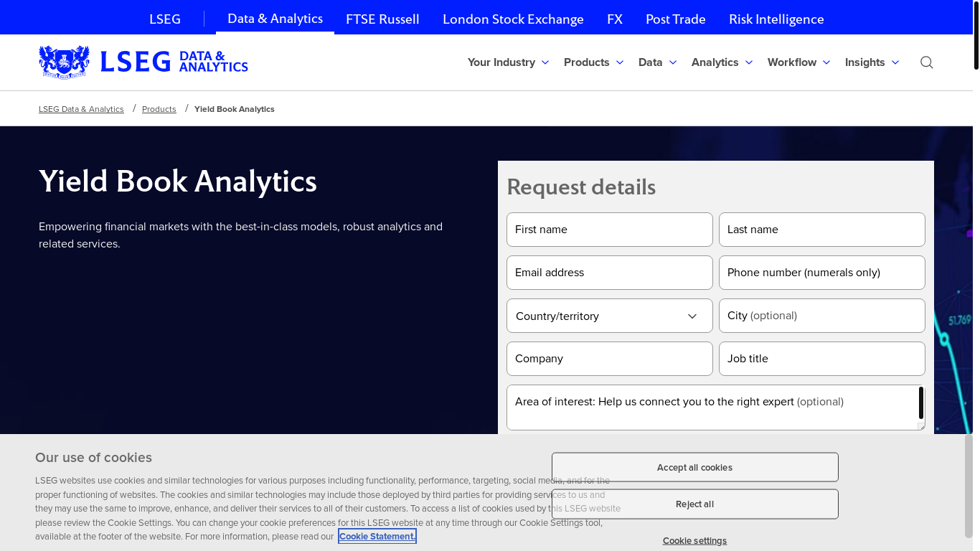Open Cookie settings
The image size is (980, 551).
click(694, 540)
